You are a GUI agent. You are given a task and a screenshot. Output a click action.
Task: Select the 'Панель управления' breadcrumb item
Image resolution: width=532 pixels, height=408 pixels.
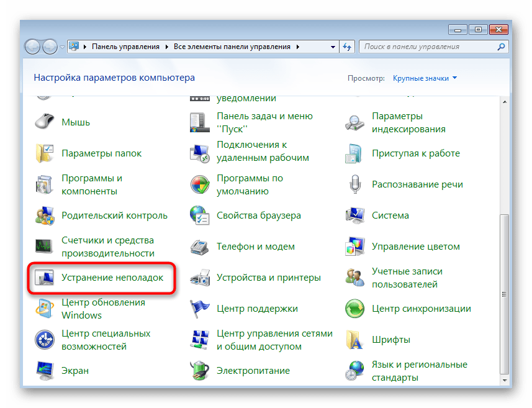point(125,47)
